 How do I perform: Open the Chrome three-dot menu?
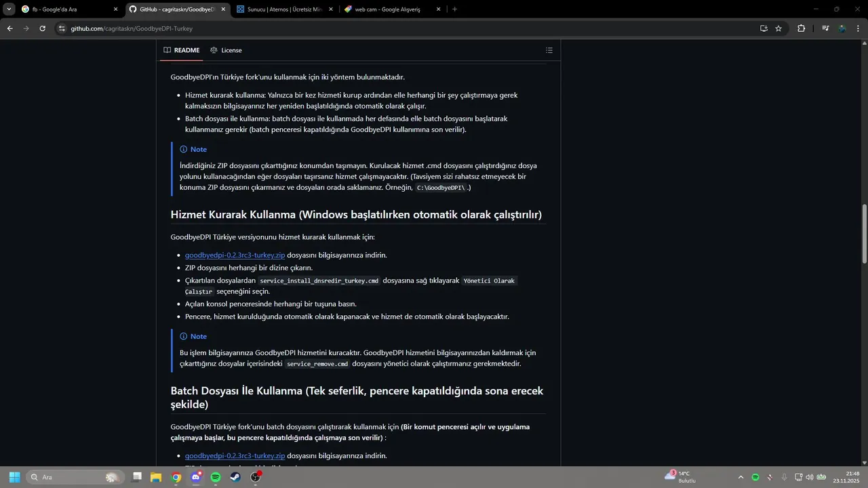pos(859,28)
